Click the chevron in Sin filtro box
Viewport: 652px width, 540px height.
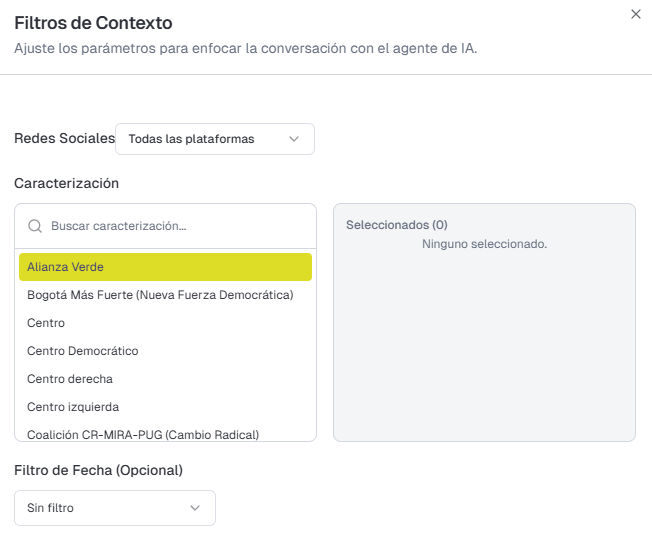pos(195,508)
